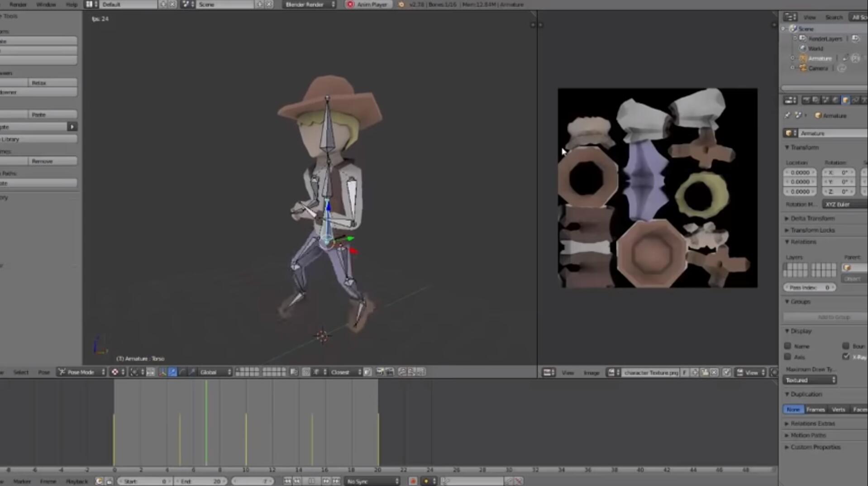This screenshot has height=486, width=868.
Task: Toggle the Name display checkbox
Action: point(787,346)
